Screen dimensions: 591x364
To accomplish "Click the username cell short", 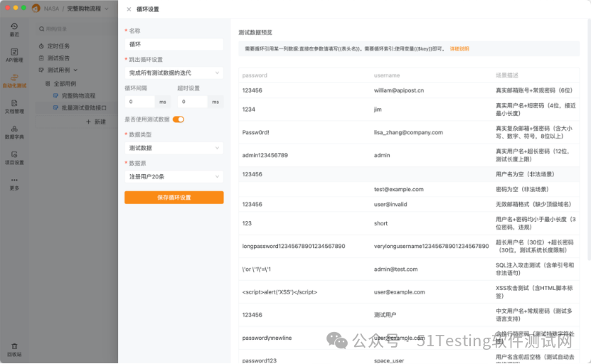I will (380, 223).
